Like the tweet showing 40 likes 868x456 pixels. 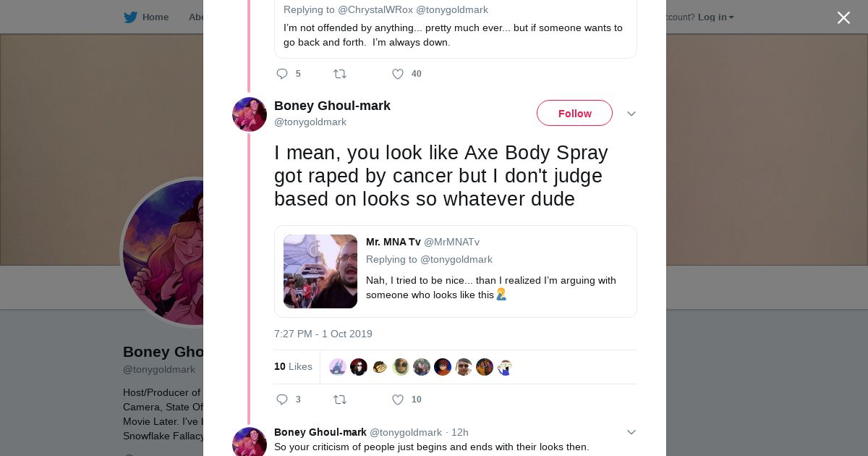pos(398,74)
